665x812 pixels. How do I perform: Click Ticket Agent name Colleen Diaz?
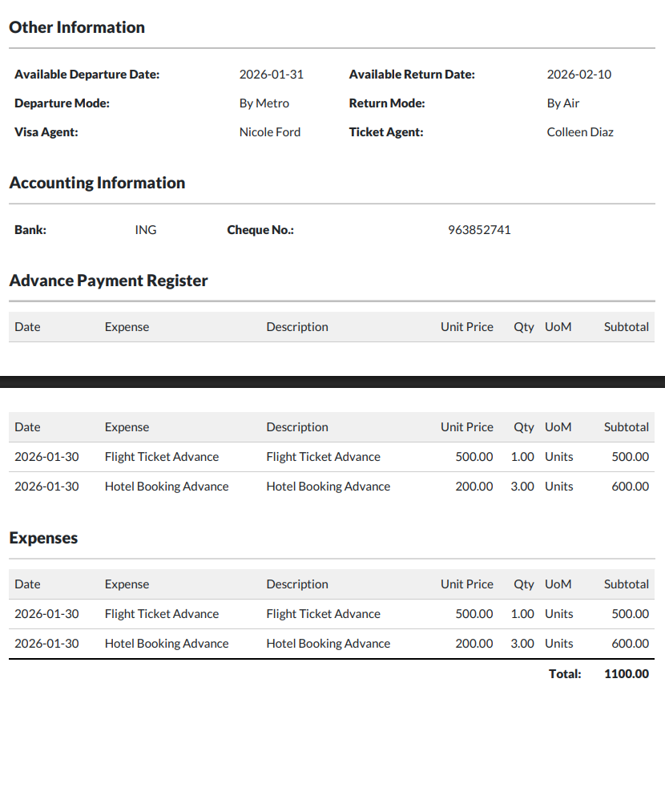(580, 132)
